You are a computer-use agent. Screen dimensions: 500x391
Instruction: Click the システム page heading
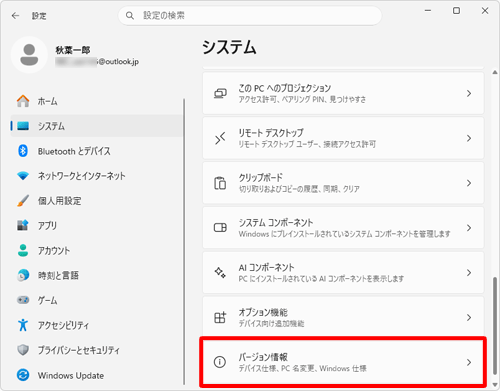click(x=229, y=47)
